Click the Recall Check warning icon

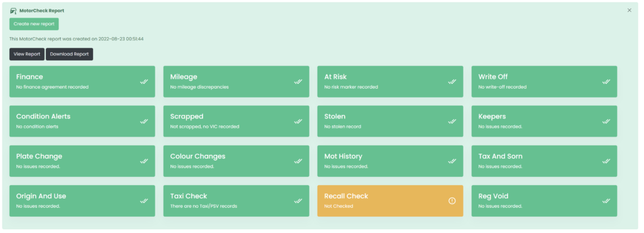point(452,201)
